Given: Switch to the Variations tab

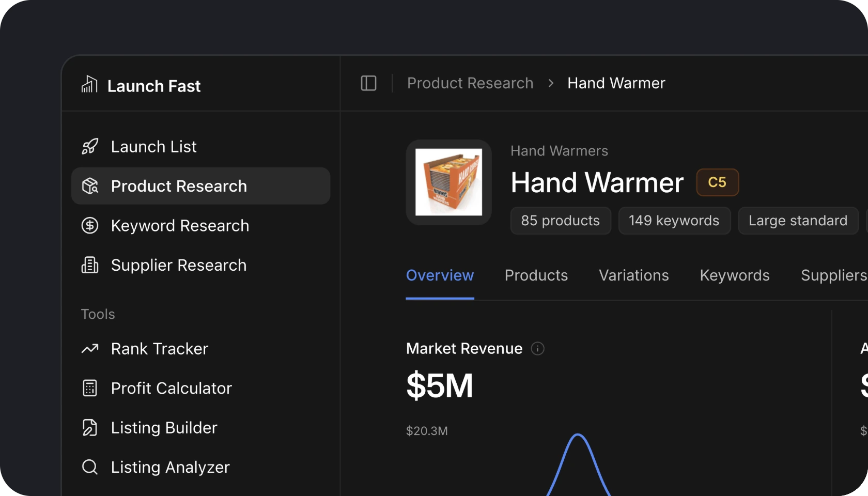Looking at the screenshot, I should pos(634,275).
